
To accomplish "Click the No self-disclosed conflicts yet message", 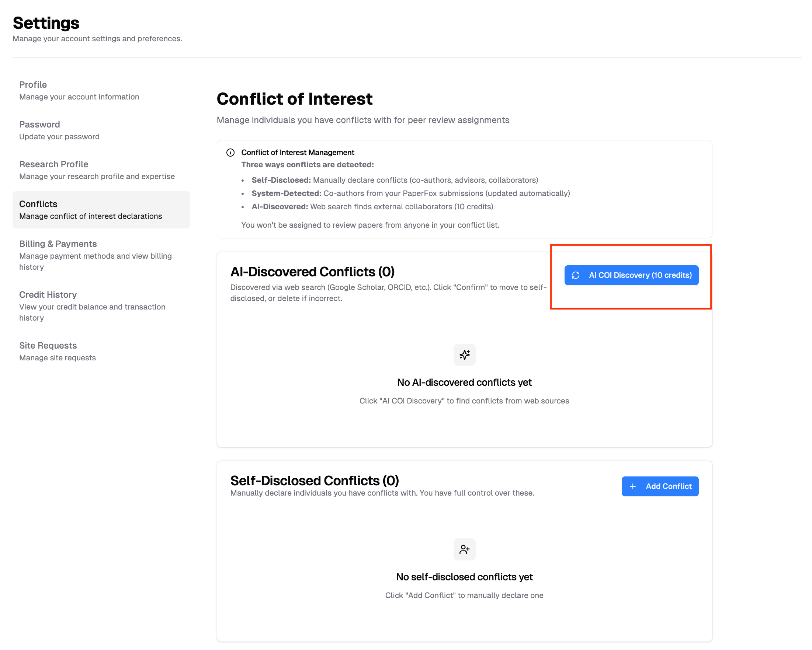I will pos(464,577).
